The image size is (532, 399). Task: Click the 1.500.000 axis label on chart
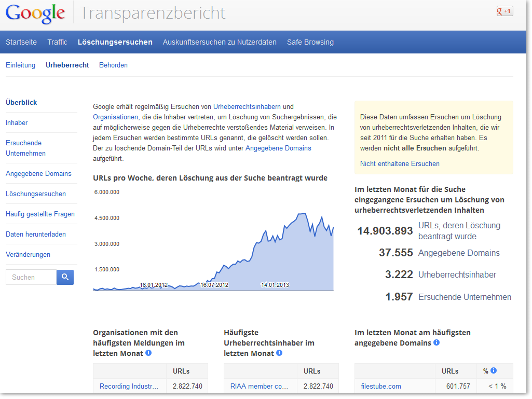107,269
